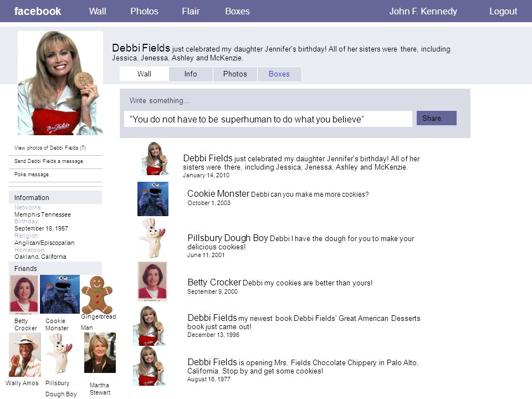Open Pillsbury Dough Boy friend thumbnail in Friends
Screen dimensions: 532x399
pyautogui.click(x=60, y=354)
